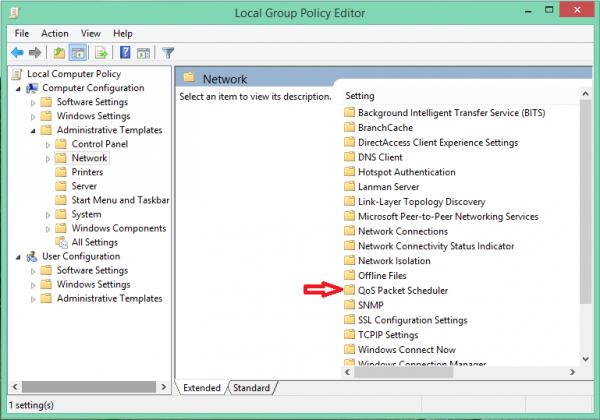Click the SNMP folder icon

(x=349, y=305)
